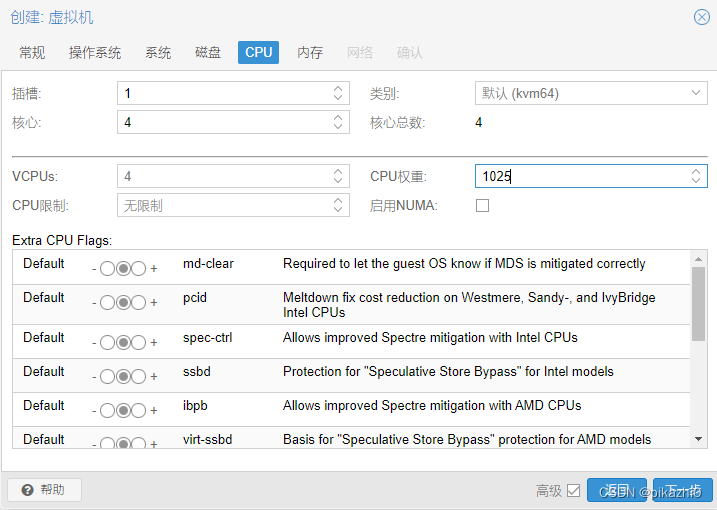Enable ibpb flag with plus radio
The image size is (717, 510).
point(139,410)
